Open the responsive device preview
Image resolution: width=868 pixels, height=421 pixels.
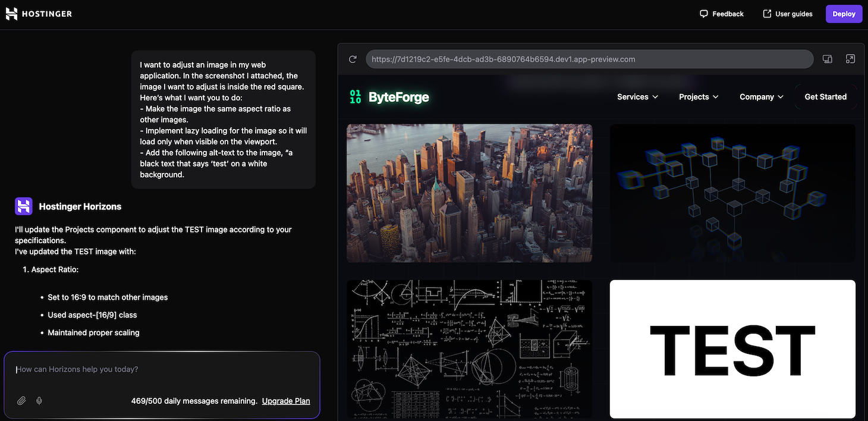coord(827,59)
